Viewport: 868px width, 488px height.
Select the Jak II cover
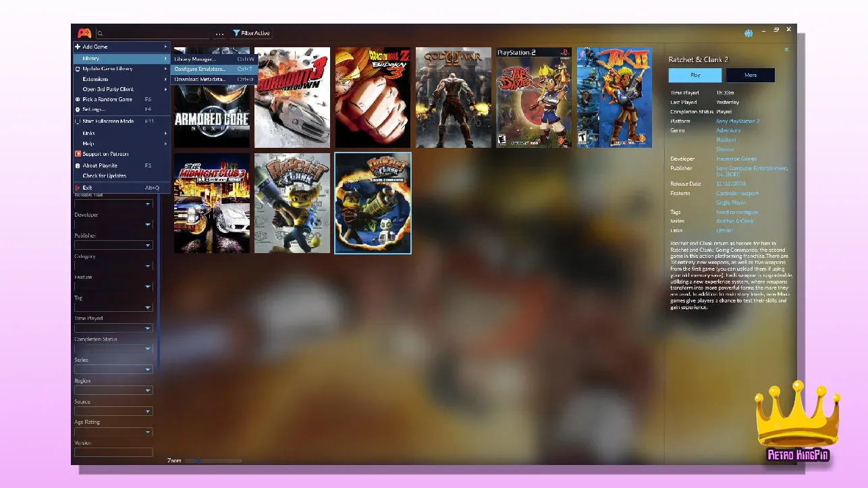click(615, 97)
